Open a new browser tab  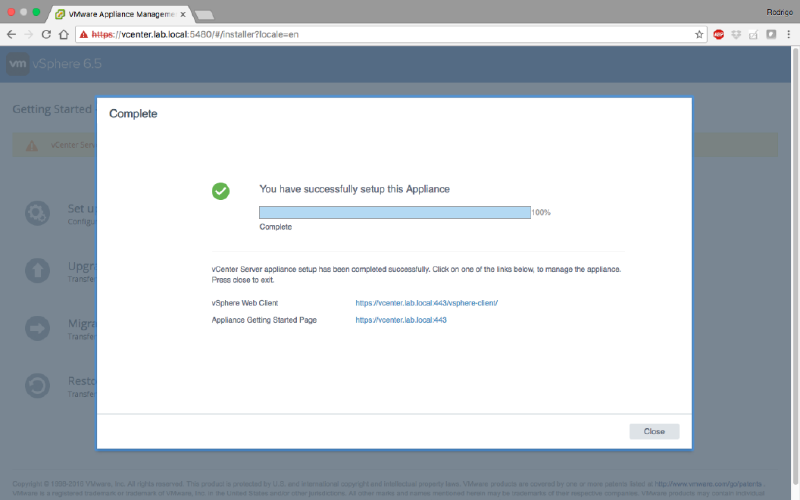(x=204, y=14)
